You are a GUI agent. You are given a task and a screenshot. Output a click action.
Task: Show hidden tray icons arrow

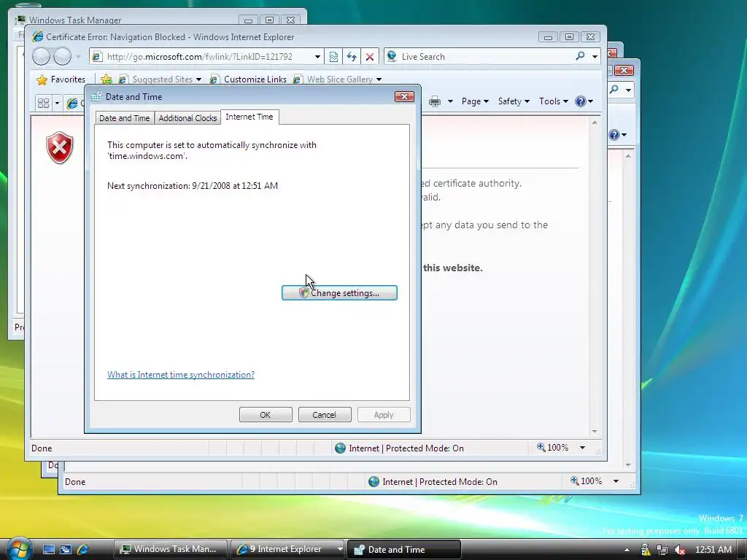(x=627, y=550)
